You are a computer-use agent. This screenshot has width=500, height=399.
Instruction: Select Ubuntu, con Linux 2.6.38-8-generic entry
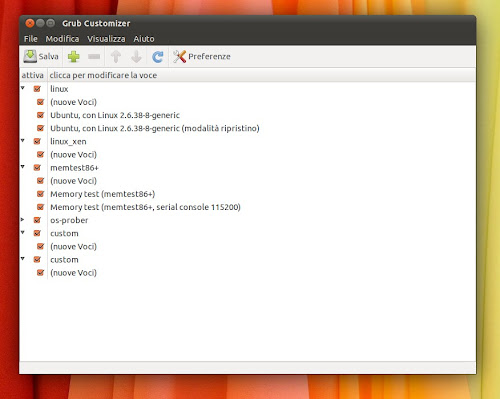[x=115, y=115]
